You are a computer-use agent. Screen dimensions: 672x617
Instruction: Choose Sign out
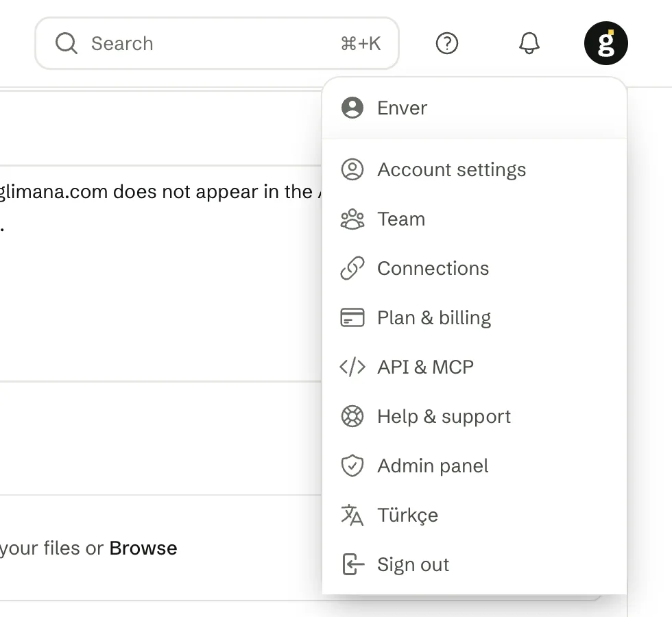pyautogui.click(x=475, y=564)
